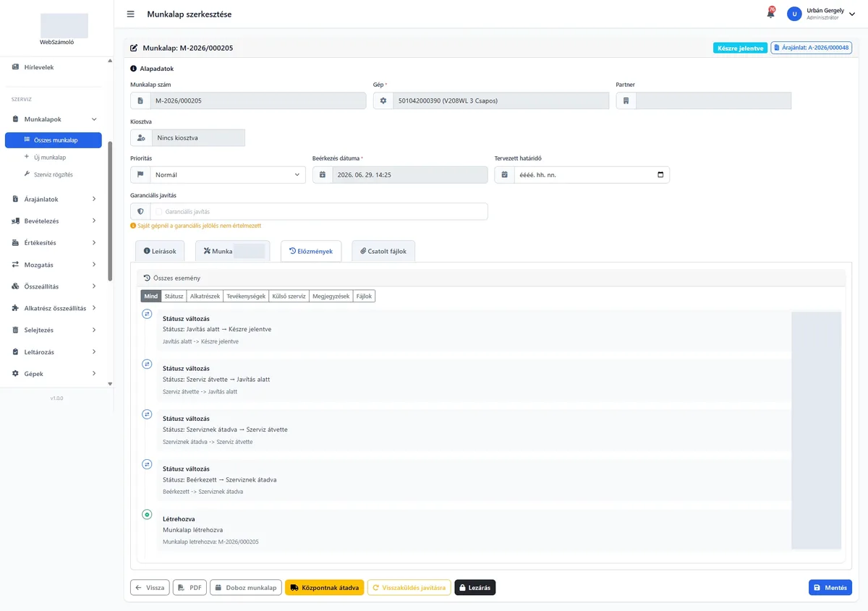Click the Doboz munkalap button
This screenshot has width=868, height=611.
point(246,588)
